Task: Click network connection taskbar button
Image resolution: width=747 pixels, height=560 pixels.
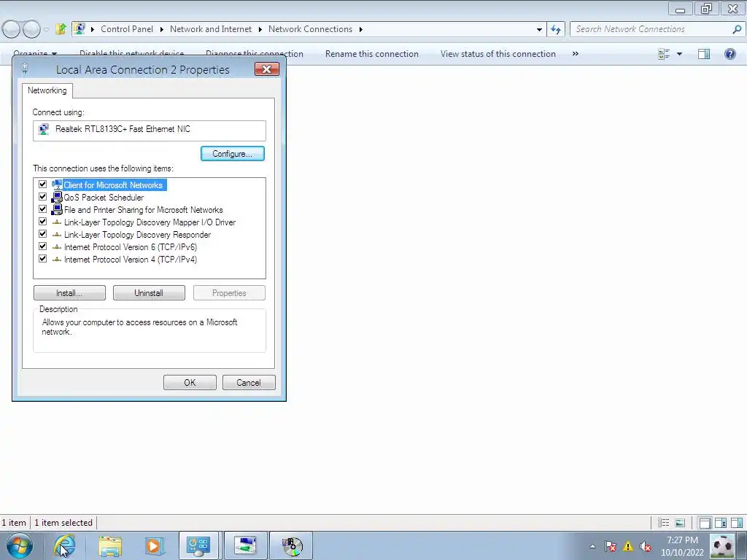Action: [x=245, y=545]
